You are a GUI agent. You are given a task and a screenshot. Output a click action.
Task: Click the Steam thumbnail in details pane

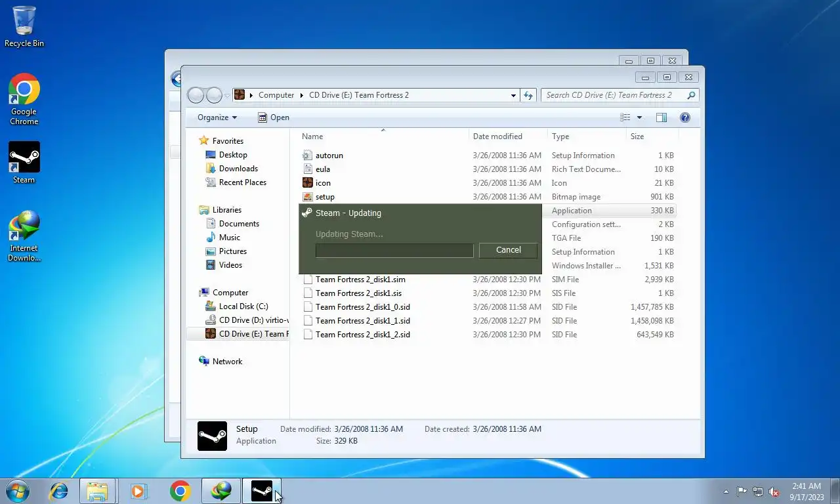[x=213, y=436]
